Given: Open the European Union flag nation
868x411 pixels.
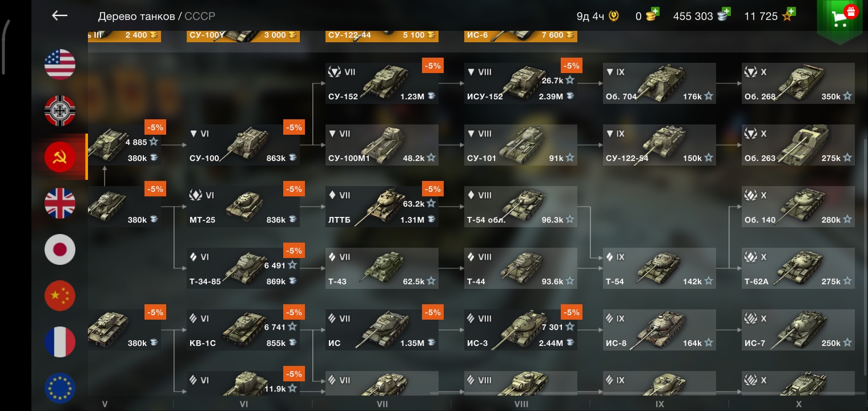Looking at the screenshot, I should pyautogui.click(x=60, y=388).
